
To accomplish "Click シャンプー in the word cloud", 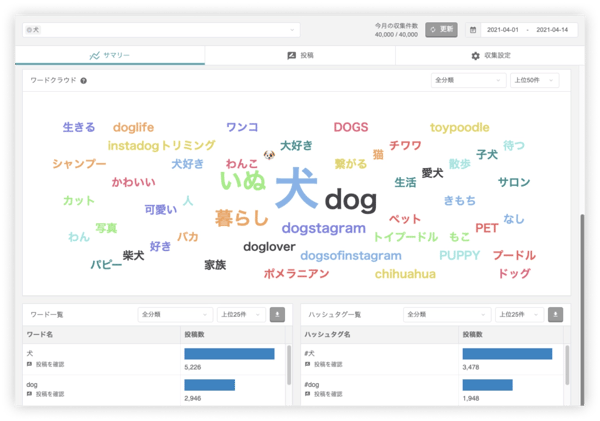I will pos(79,164).
